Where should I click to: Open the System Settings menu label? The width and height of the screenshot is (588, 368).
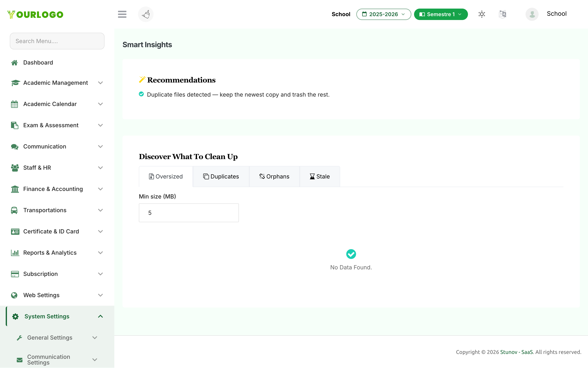pos(47,316)
